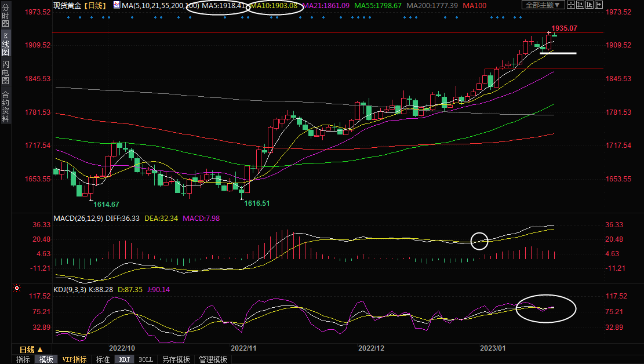Image resolution: width=644 pixels, height=364 pixels.
Task: Click the 管理模板 button
Action: [213, 359]
